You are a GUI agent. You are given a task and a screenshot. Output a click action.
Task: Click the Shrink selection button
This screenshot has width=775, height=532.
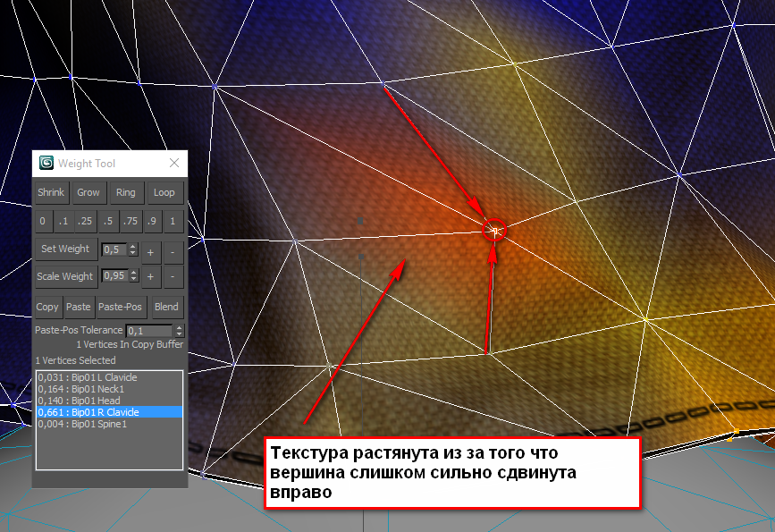51,192
